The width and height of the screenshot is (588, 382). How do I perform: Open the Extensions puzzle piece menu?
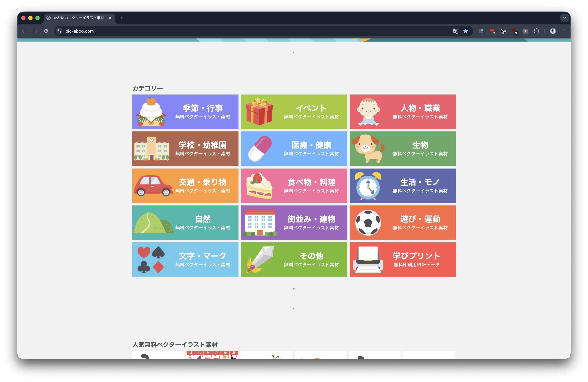tap(536, 31)
